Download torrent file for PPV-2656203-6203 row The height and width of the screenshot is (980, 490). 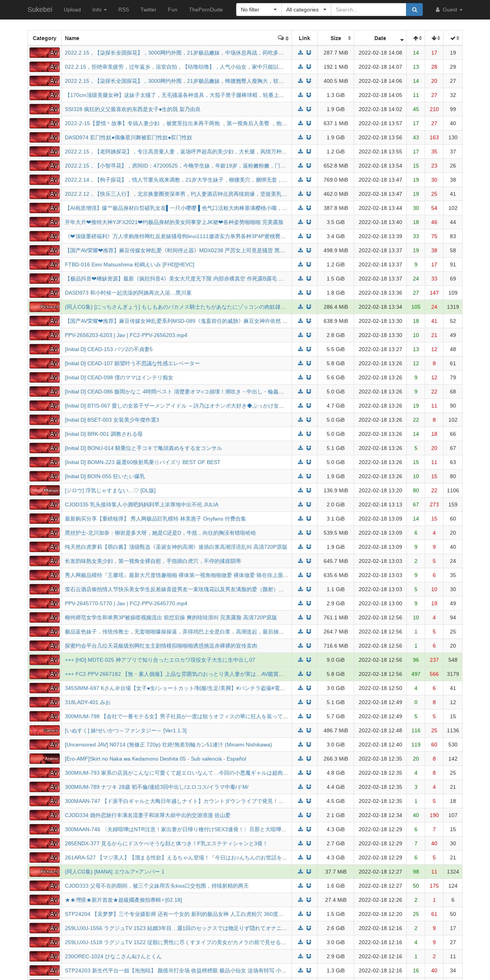[x=300, y=335]
